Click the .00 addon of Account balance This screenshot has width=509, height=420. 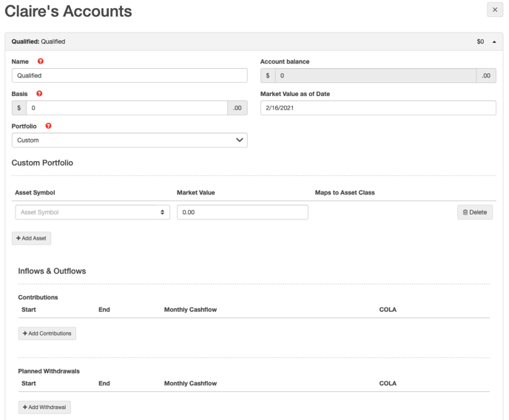[x=486, y=75]
